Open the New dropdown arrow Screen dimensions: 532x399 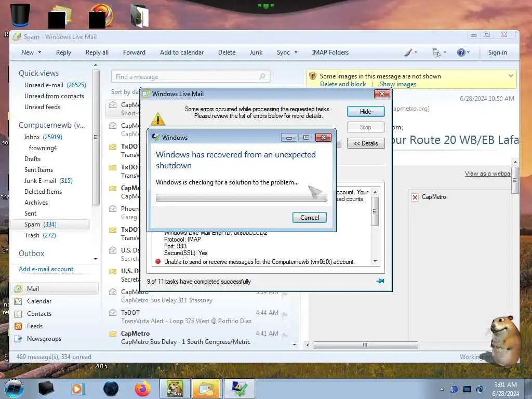(x=39, y=52)
